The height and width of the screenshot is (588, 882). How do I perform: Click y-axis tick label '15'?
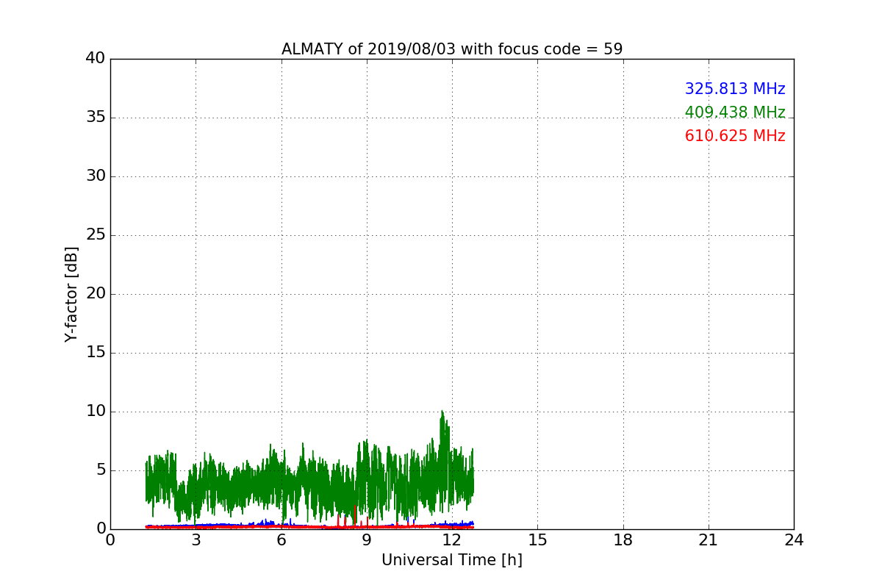pos(96,353)
